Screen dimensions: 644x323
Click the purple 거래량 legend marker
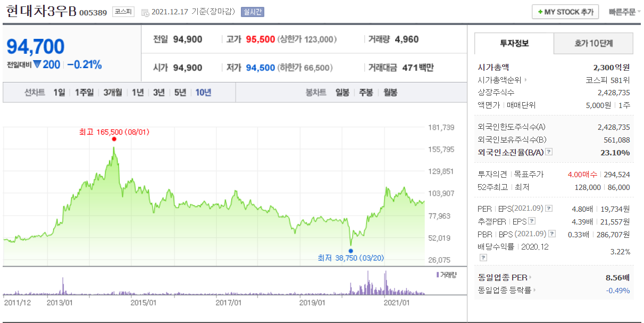(438, 275)
